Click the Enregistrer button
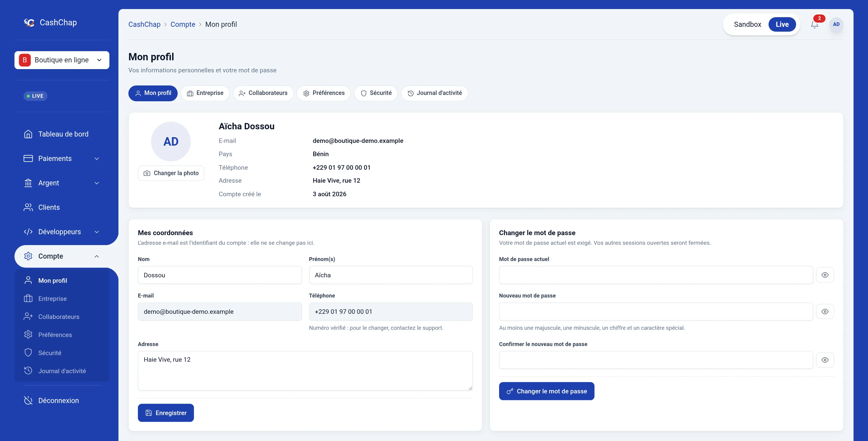The width and height of the screenshot is (868, 441). (x=166, y=413)
